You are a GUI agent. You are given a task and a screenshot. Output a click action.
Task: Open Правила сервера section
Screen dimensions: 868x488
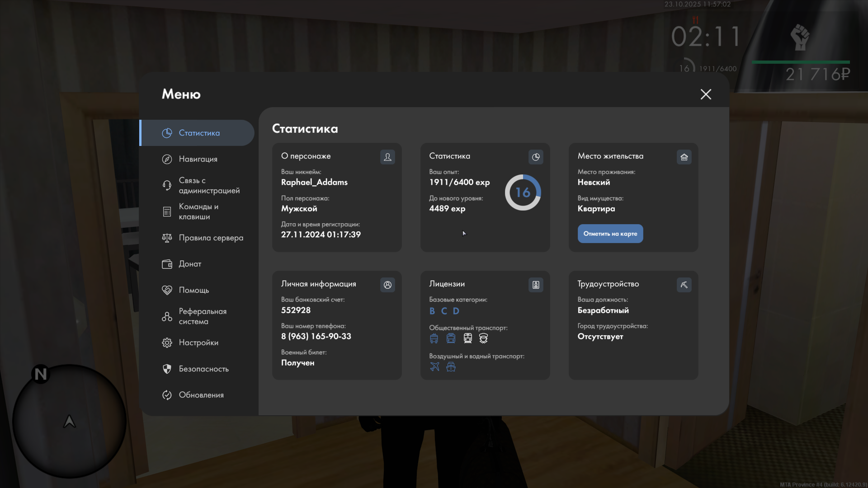tap(210, 238)
